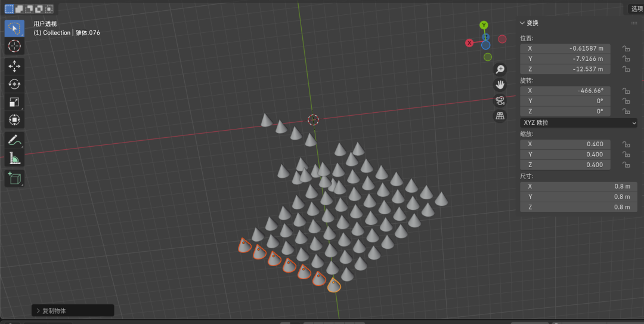Select the Annotate pencil tool

[14, 140]
